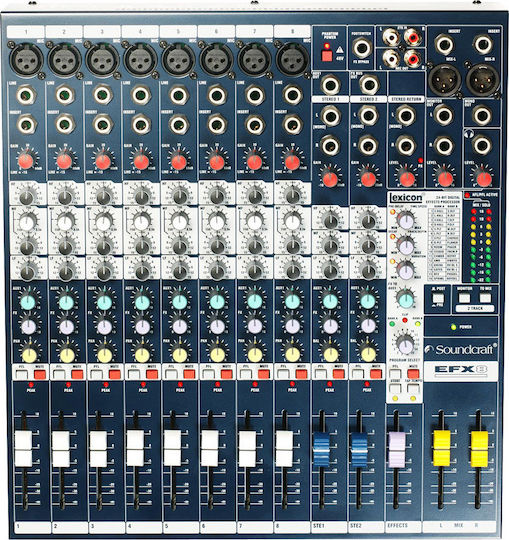Mute the Lexicon effects section

pos(413,374)
